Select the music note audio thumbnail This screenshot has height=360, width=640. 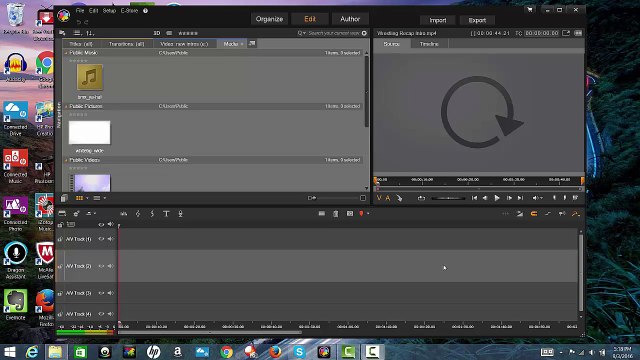point(90,77)
